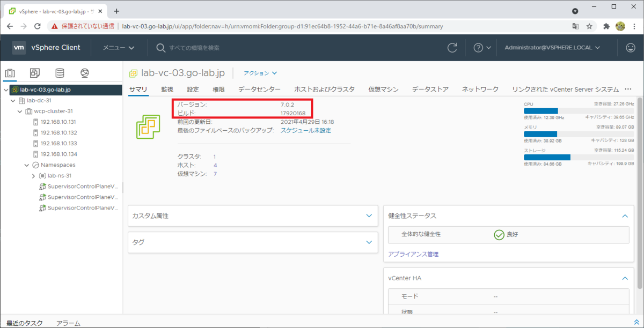Viewport: 644px width, 328px height.
Task: Go back in browser history
Action: coord(9,26)
